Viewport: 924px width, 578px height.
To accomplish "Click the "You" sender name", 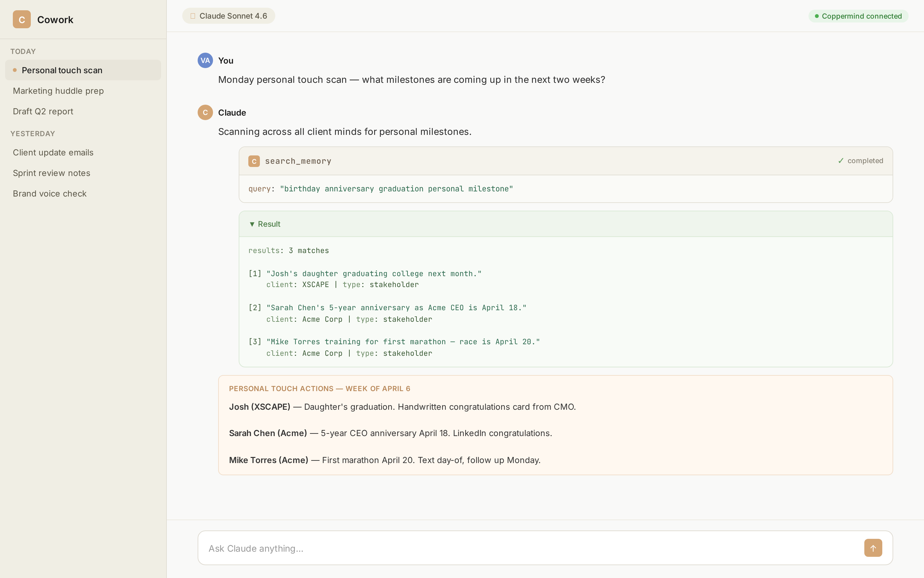I will tap(226, 60).
